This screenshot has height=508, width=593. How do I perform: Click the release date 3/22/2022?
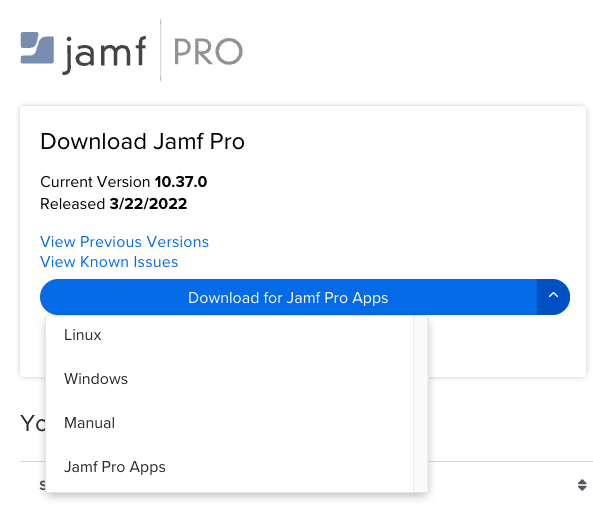pyautogui.click(x=148, y=204)
